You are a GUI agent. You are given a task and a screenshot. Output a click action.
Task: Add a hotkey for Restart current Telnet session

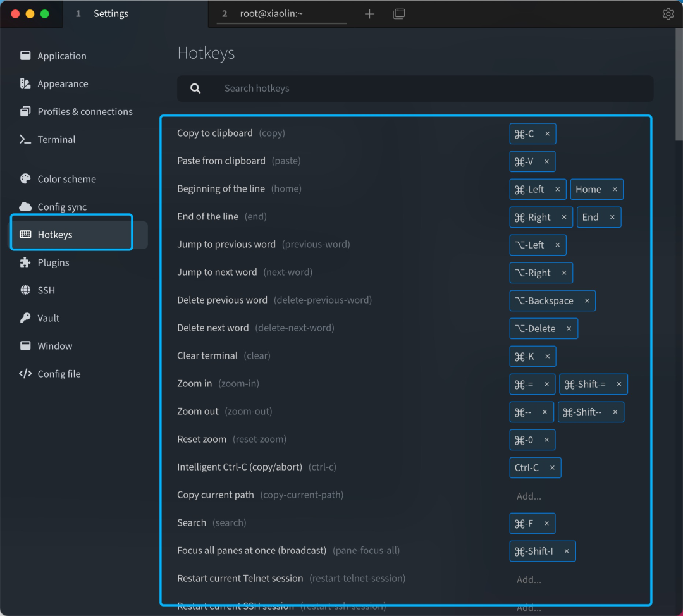point(529,580)
